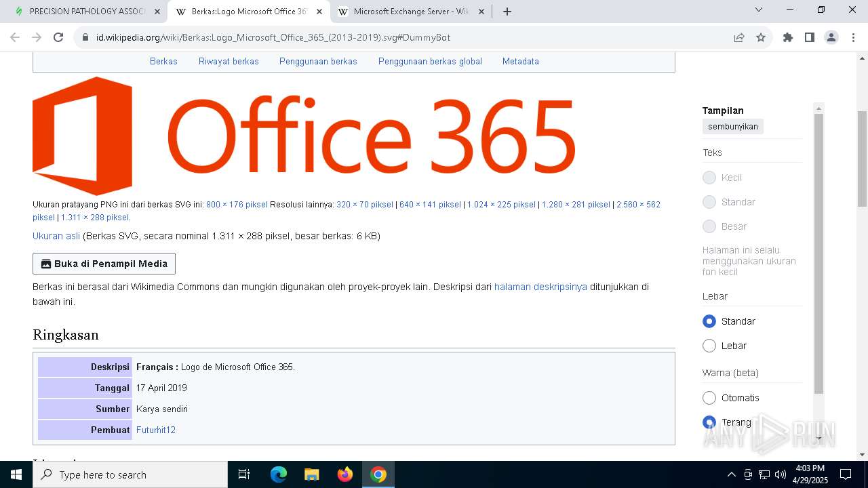Open the tab search dropdown arrow
Image resolution: width=868 pixels, height=488 pixels.
[759, 10]
